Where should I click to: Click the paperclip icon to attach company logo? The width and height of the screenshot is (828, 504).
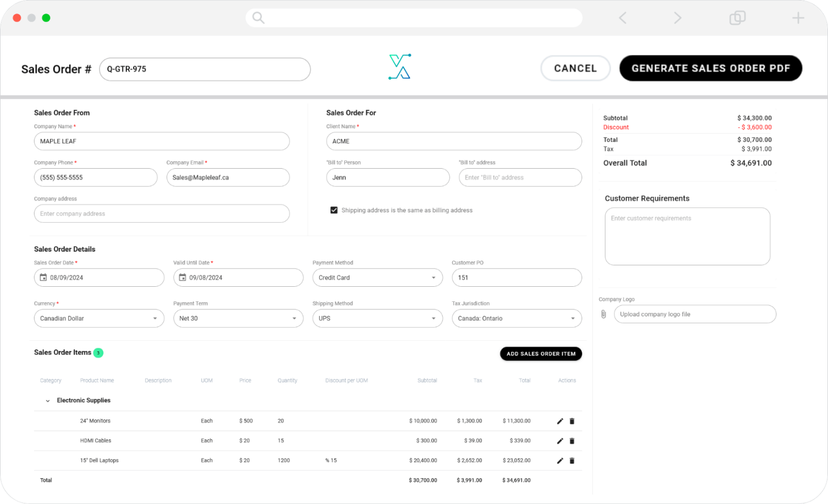604,314
